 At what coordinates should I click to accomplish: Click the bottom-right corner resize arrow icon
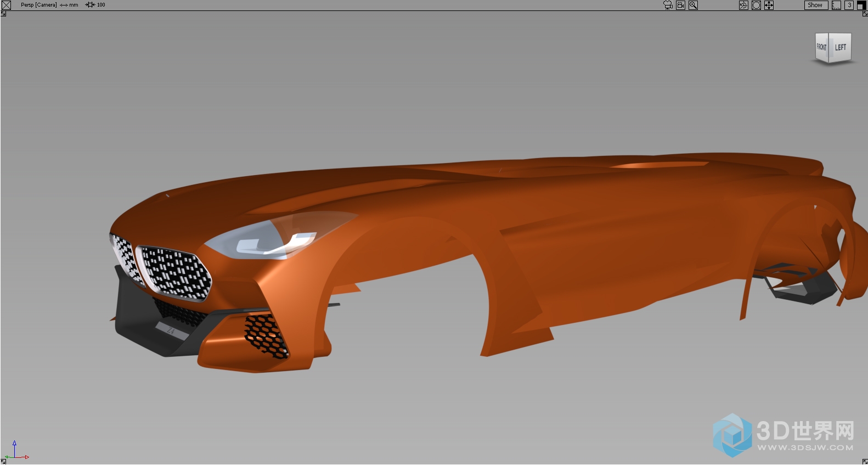[865, 462]
